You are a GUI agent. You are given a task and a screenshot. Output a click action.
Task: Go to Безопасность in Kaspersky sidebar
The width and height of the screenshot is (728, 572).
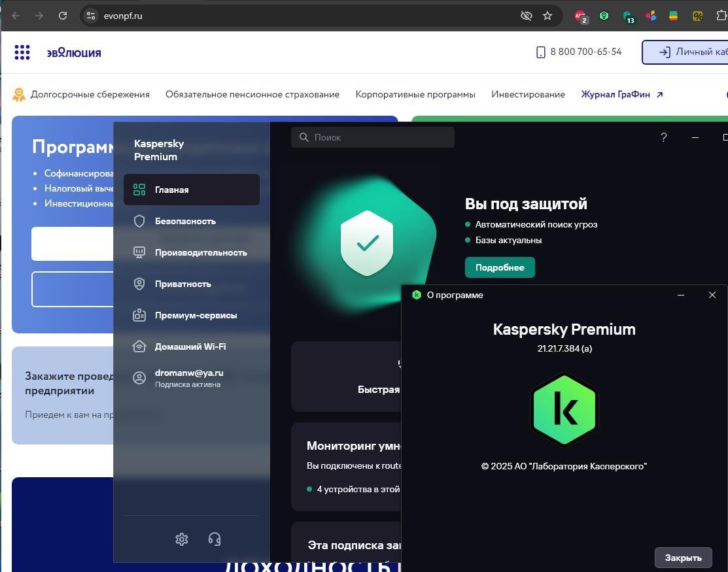click(191, 222)
